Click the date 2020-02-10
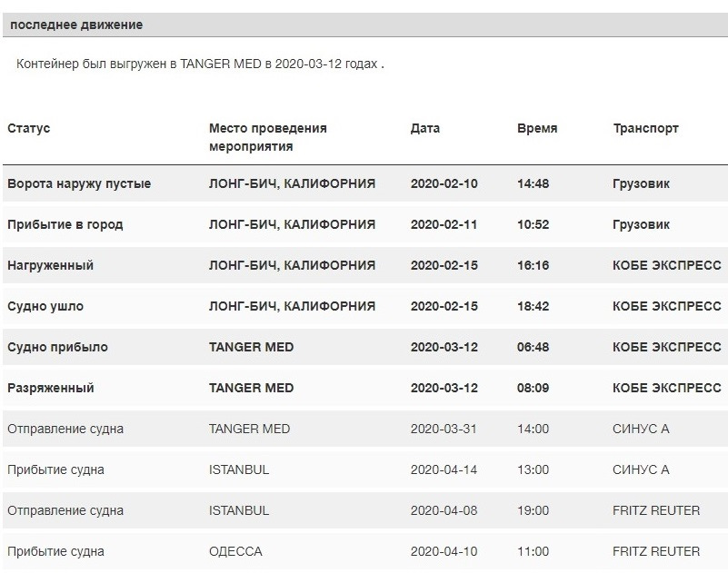The height and width of the screenshot is (573, 728). pyautogui.click(x=444, y=183)
